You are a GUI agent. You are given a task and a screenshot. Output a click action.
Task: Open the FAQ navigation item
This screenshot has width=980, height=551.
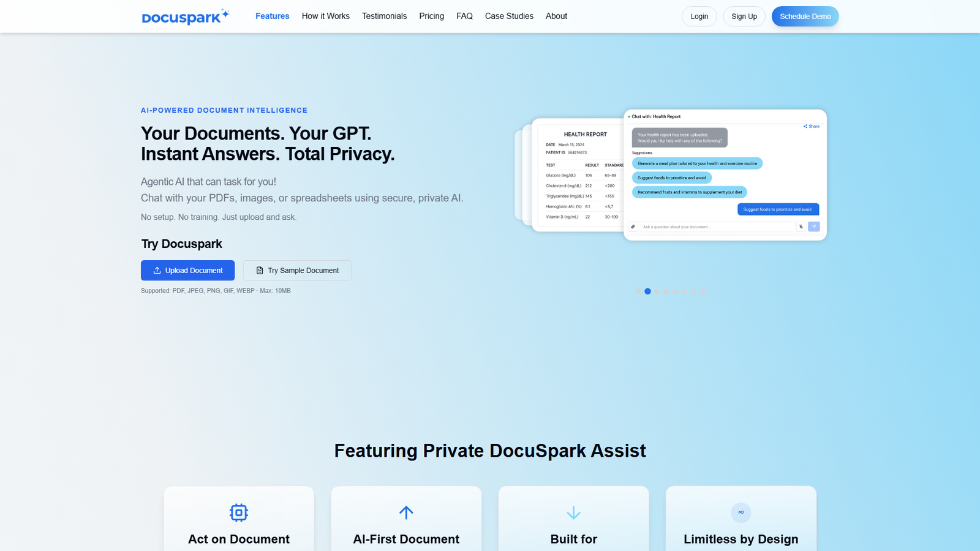[x=464, y=16]
